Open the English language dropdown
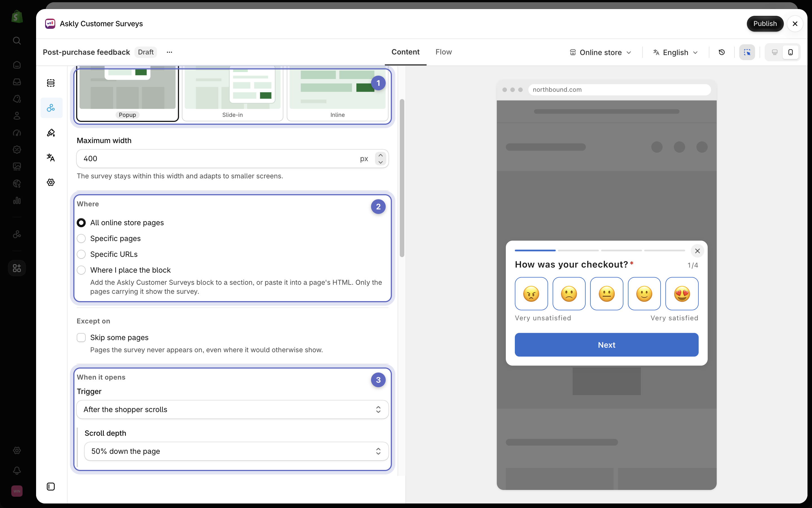 point(675,52)
